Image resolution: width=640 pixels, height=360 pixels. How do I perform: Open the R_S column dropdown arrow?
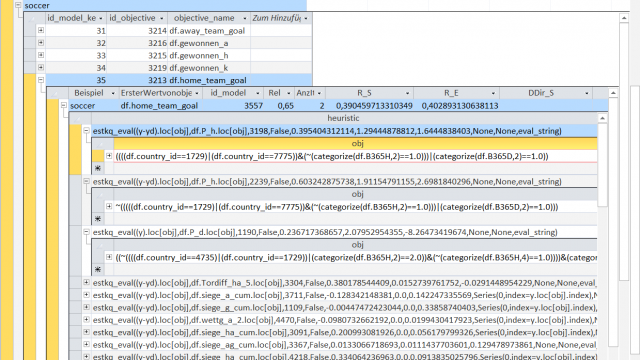407,93
